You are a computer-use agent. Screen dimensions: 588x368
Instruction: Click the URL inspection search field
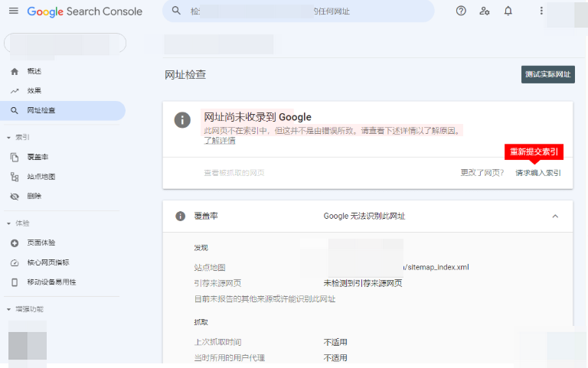pyautogui.click(x=298, y=11)
